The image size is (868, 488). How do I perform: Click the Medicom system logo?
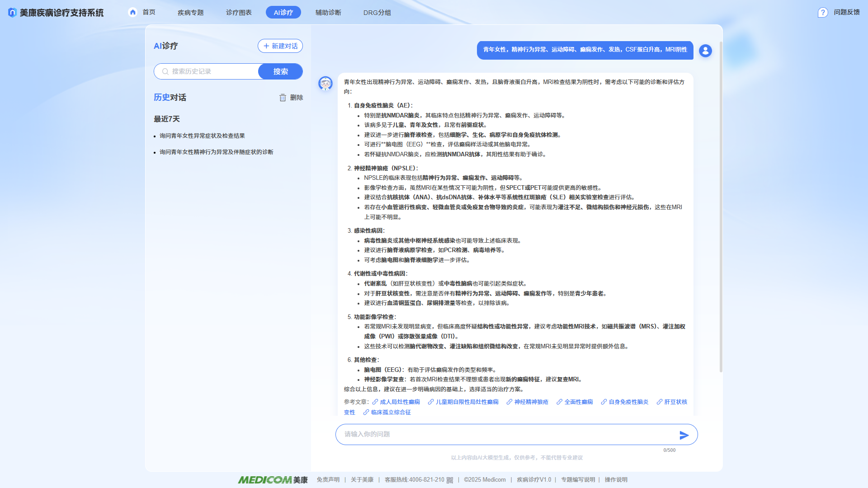(12, 13)
